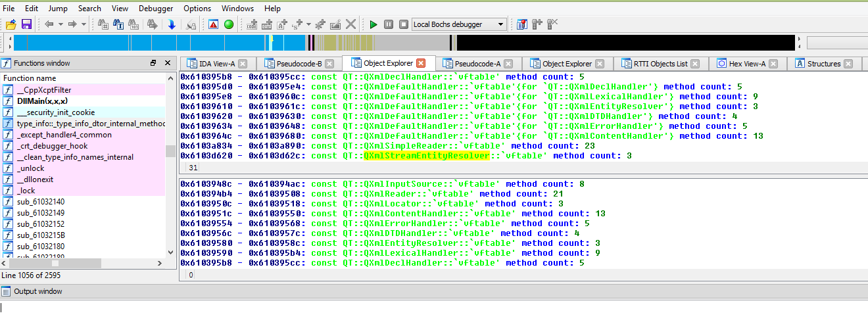Open the Options menu
Image resolution: width=868 pixels, height=332 pixels.
(x=197, y=9)
